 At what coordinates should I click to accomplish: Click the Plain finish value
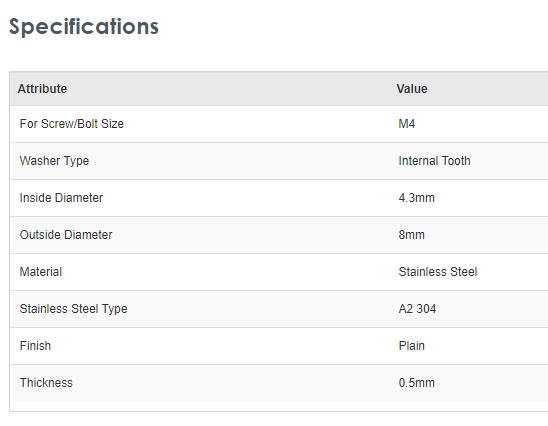pos(412,346)
